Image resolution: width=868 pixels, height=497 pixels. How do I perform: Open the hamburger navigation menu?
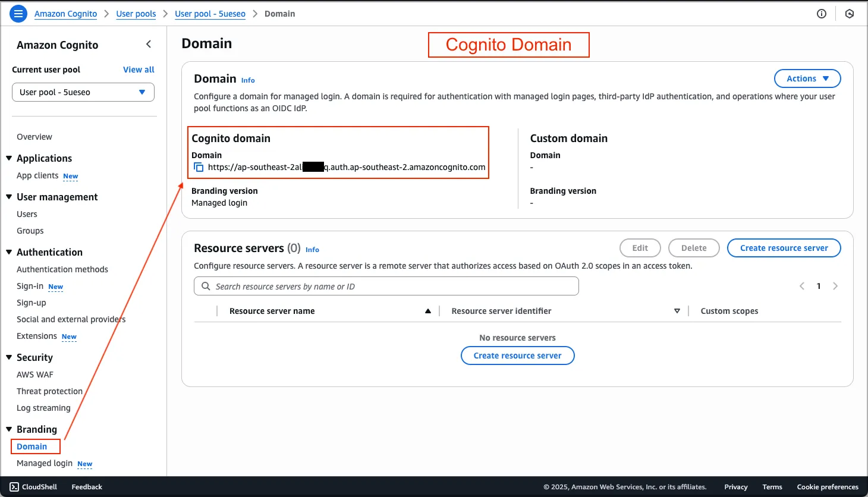(x=18, y=14)
